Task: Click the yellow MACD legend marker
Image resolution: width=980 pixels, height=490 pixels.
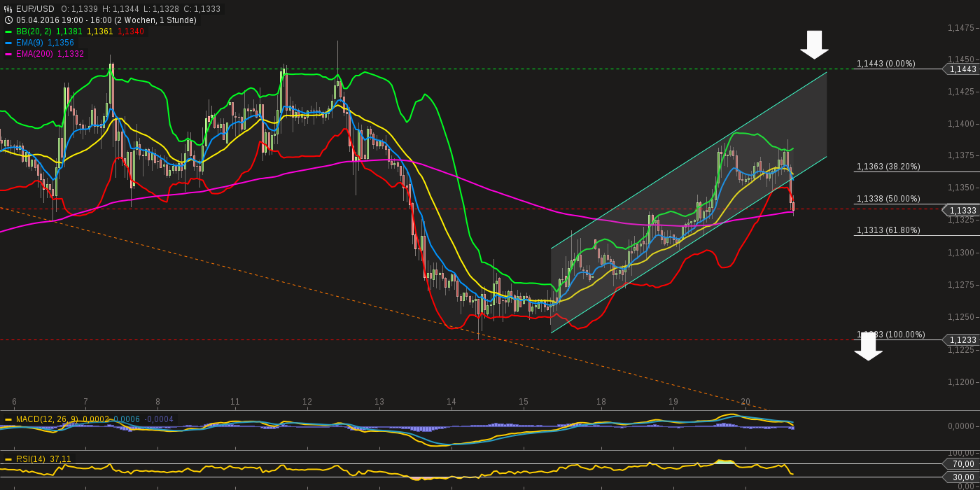Action: [8, 419]
